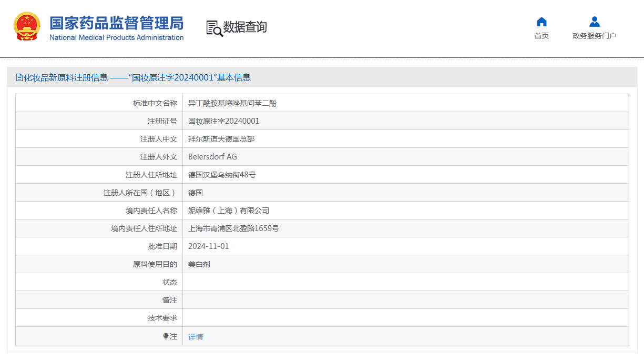The height and width of the screenshot is (360, 644).
Task: Click the 国家药品监督管理局 site title
Action: tap(116, 23)
